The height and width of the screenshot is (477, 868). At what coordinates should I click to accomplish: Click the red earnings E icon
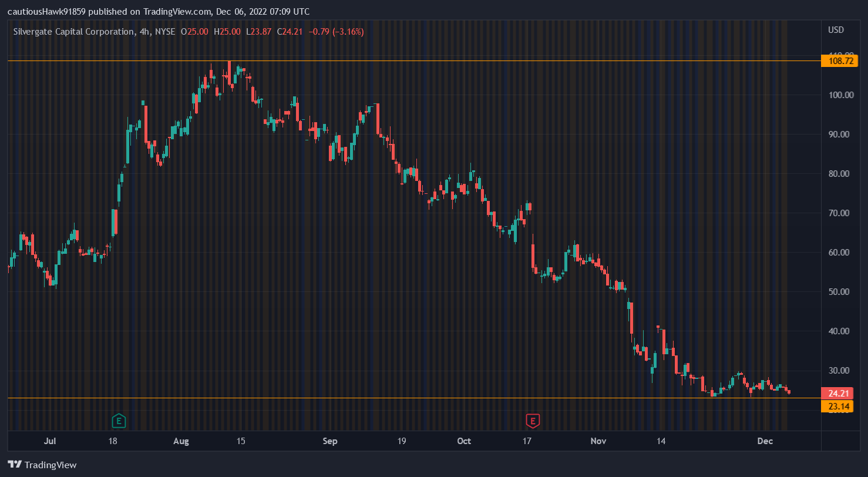click(x=533, y=421)
